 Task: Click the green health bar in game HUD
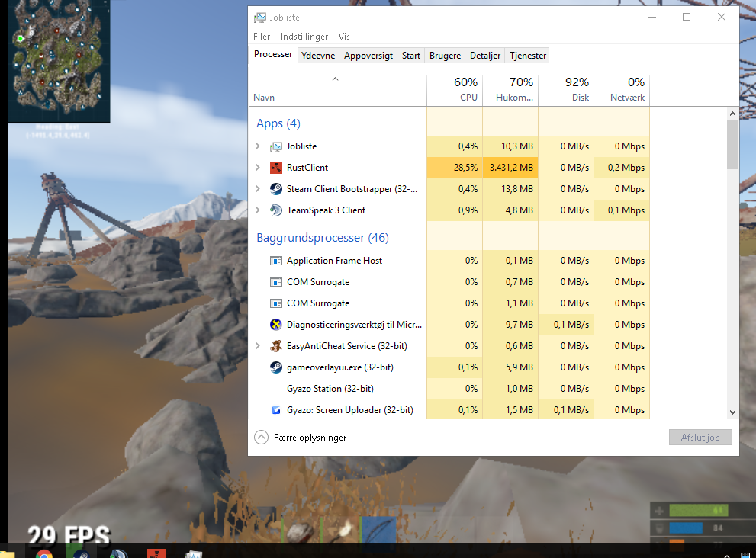(x=698, y=510)
